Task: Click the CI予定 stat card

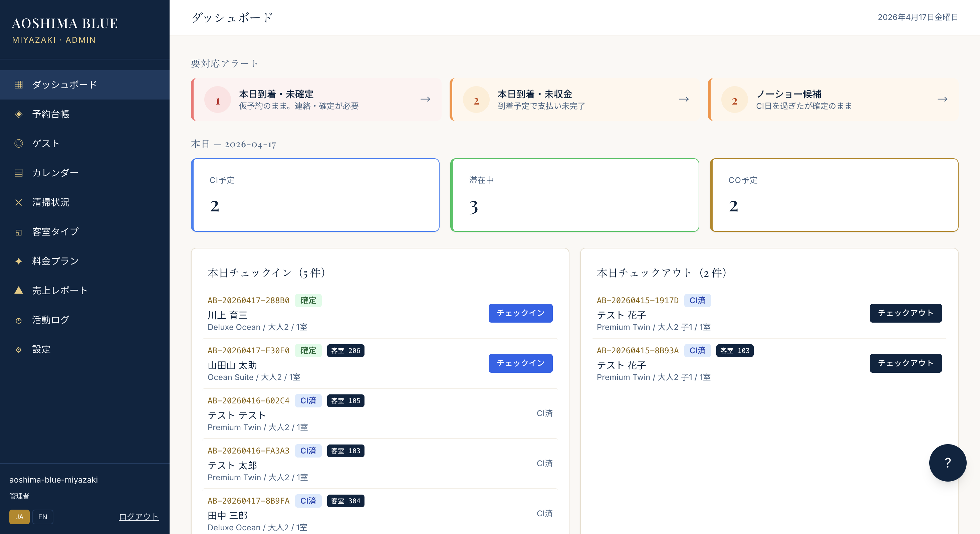Action: 315,195
